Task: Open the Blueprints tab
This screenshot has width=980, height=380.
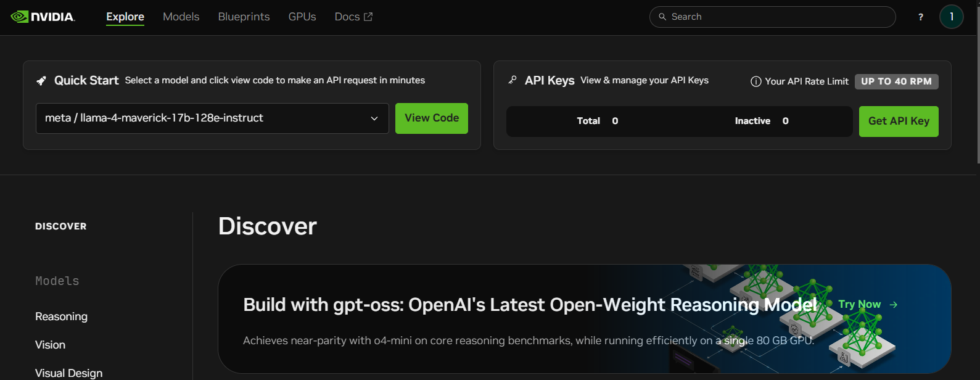Action: pos(244,17)
